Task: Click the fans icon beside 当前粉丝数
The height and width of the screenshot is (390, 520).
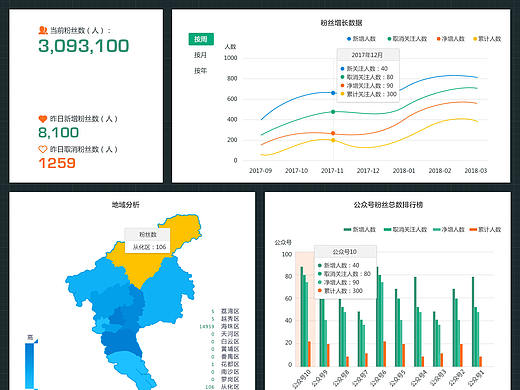Action: 43,30
